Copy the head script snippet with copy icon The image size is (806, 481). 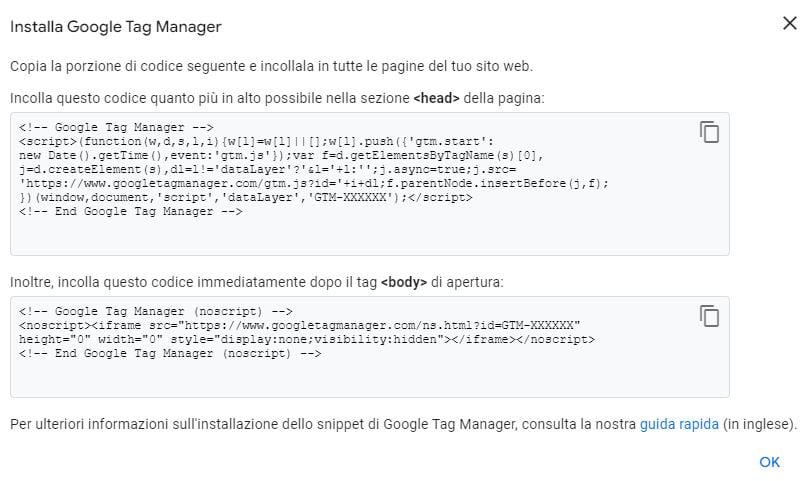click(709, 132)
